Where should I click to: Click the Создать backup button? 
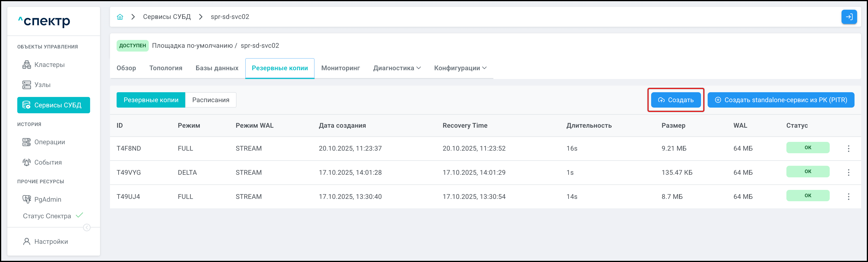click(x=676, y=100)
